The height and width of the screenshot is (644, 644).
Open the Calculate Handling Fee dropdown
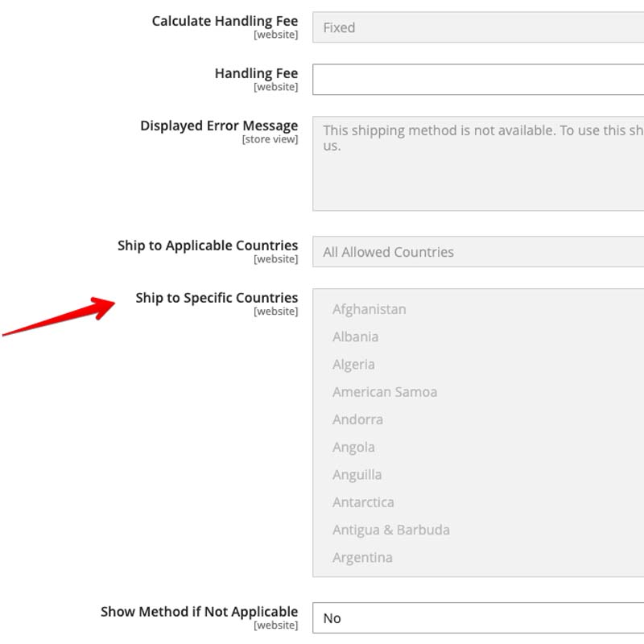coord(478,27)
